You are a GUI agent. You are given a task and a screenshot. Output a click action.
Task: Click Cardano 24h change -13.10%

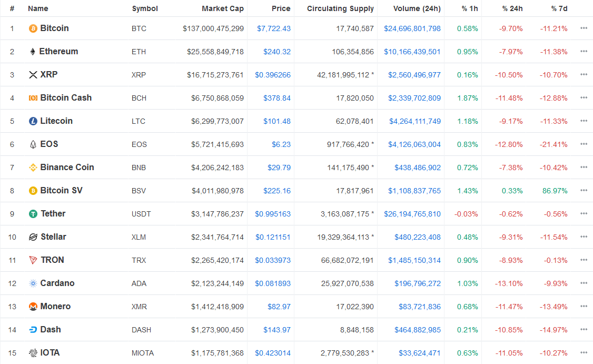pos(509,283)
